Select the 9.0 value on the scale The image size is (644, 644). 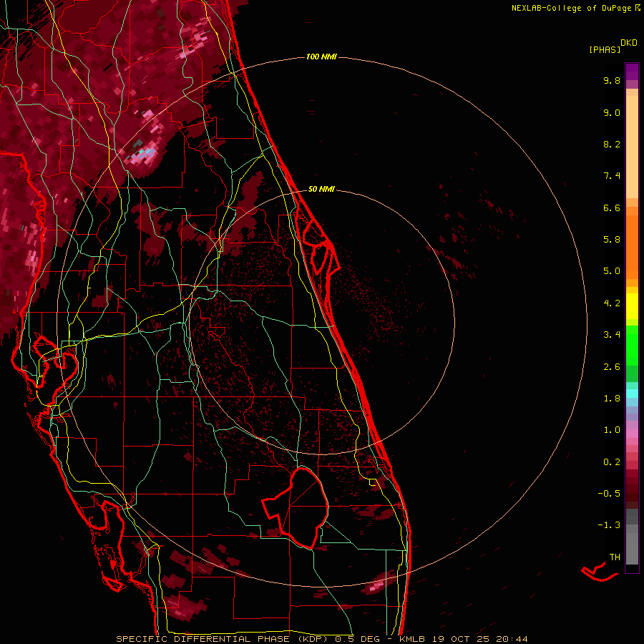(612, 112)
